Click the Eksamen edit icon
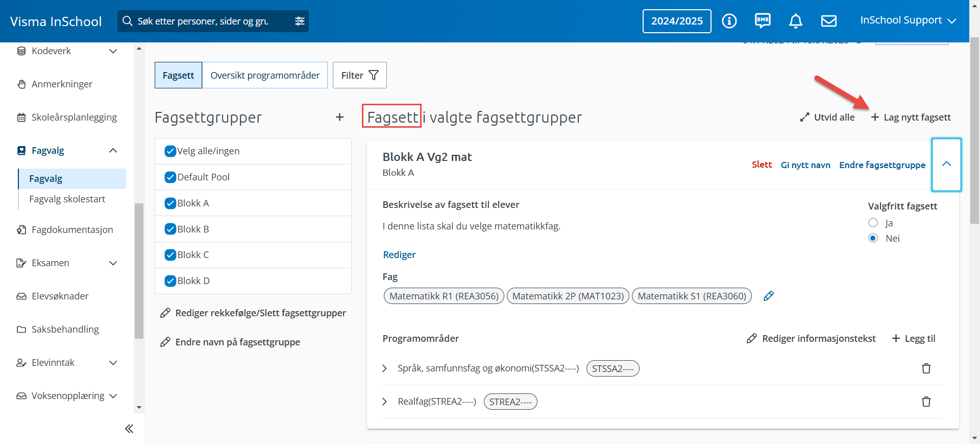This screenshot has height=444, width=980. pos(21,263)
